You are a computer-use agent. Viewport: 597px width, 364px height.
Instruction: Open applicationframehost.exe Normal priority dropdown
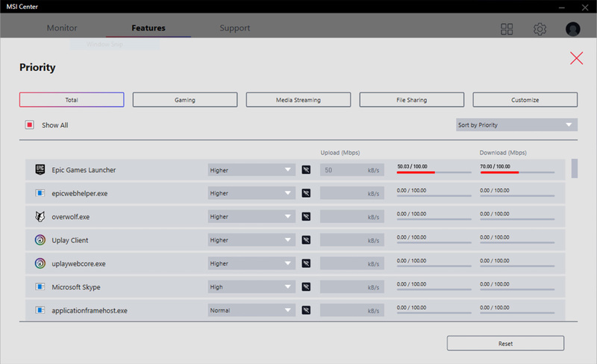(x=251, y=310)
